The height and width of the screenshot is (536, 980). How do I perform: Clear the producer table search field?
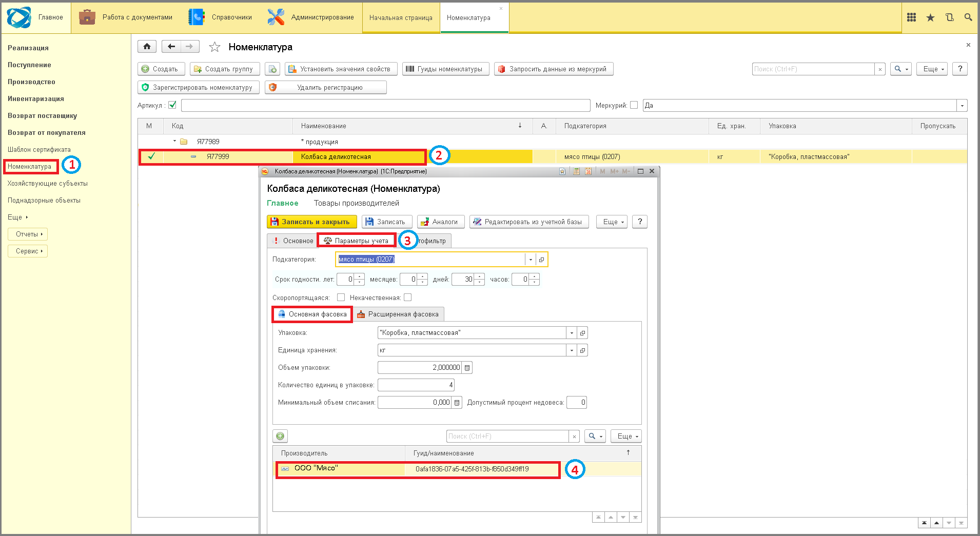[x=574, y=436]
